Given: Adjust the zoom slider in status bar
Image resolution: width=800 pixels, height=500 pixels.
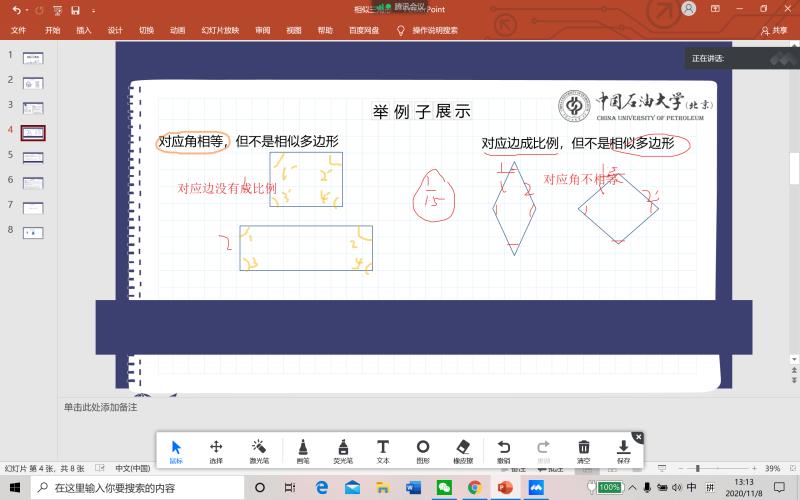Looking at the screenshot, I should click(697, 468).
